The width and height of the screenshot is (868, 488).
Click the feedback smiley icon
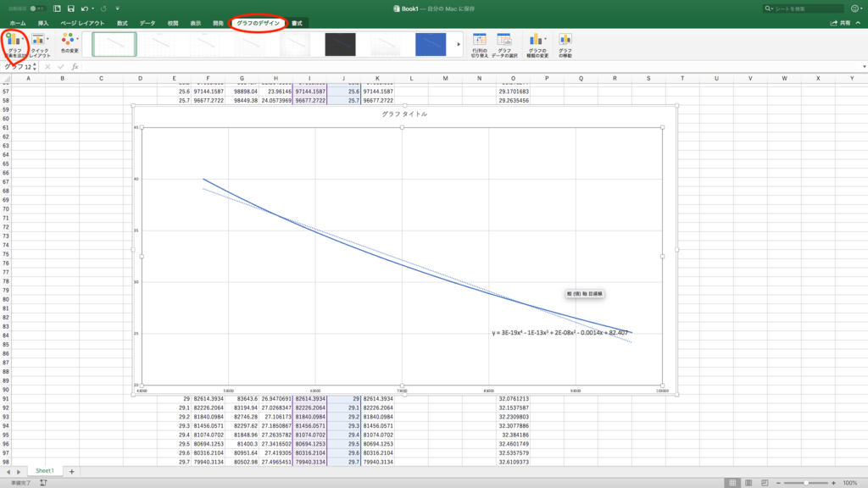tap(854, 8)
